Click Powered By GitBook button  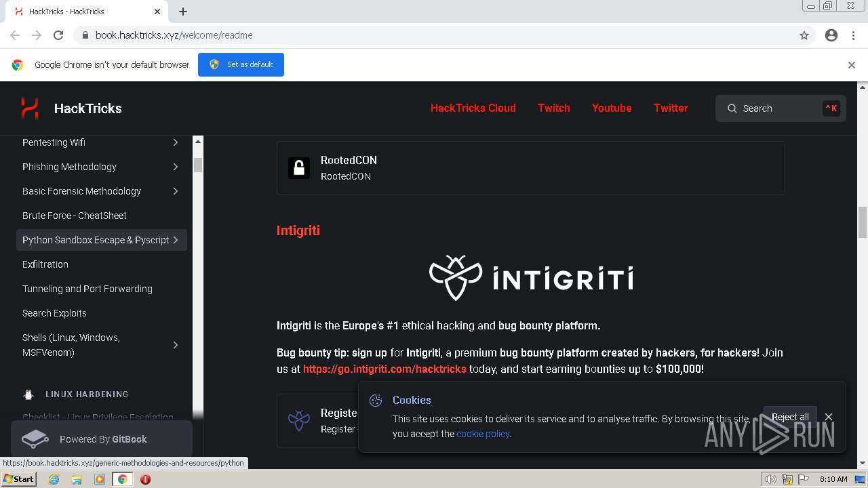point(102,439)
